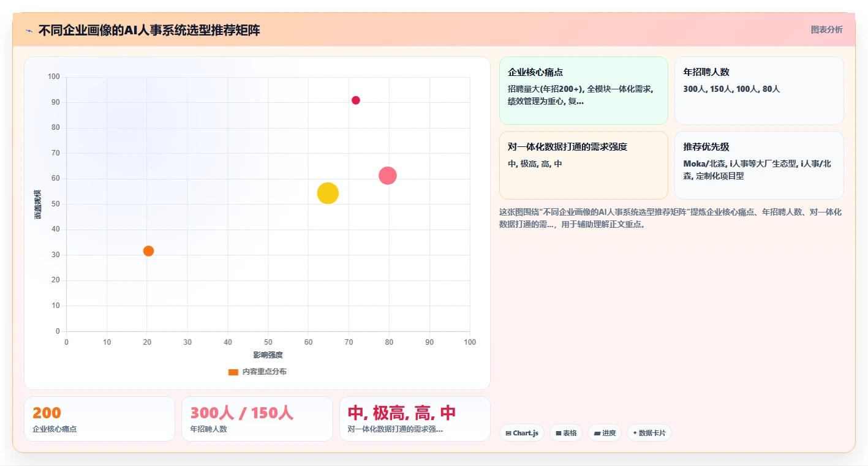Click the 中, 极高, 高, 中 stat card
Viewport: 868px width, 466px height.
[415, 419]
